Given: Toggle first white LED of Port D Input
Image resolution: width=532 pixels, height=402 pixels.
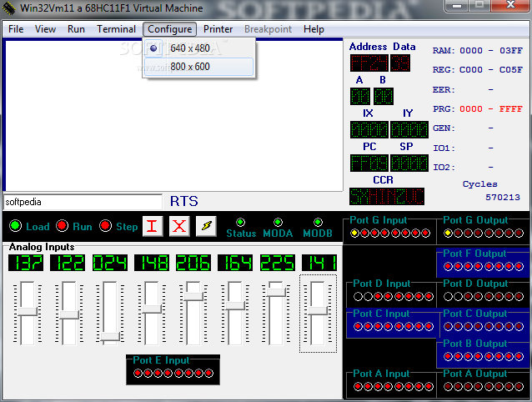Looking at the screenshot, I should [358, 297].
